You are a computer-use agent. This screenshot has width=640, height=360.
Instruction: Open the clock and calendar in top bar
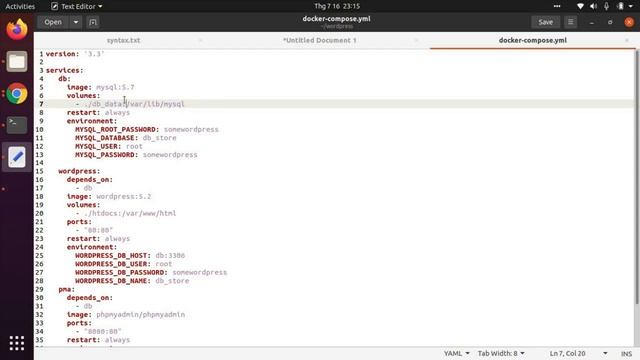coord(337,6)
